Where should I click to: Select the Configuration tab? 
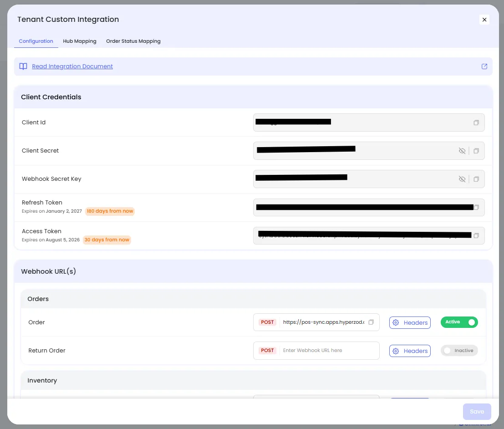pos(36,41)
